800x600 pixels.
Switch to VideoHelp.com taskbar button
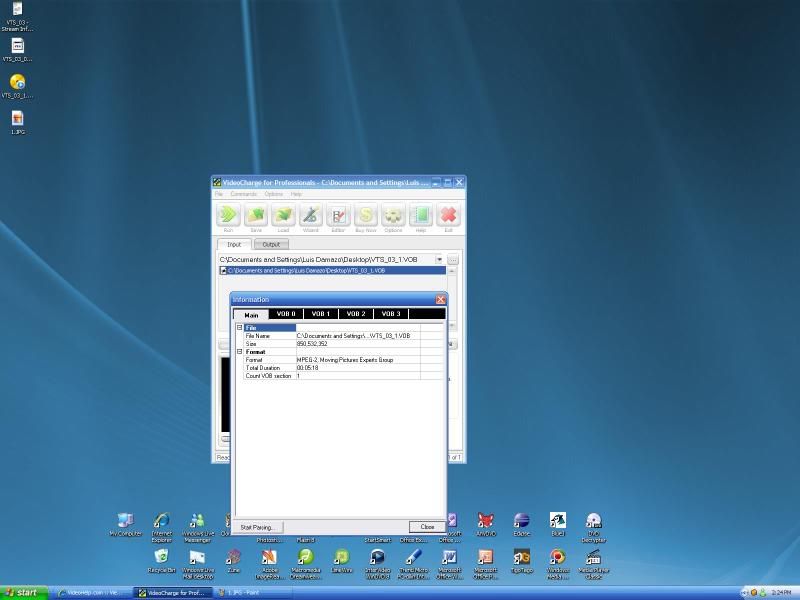(x=91, y=593)
